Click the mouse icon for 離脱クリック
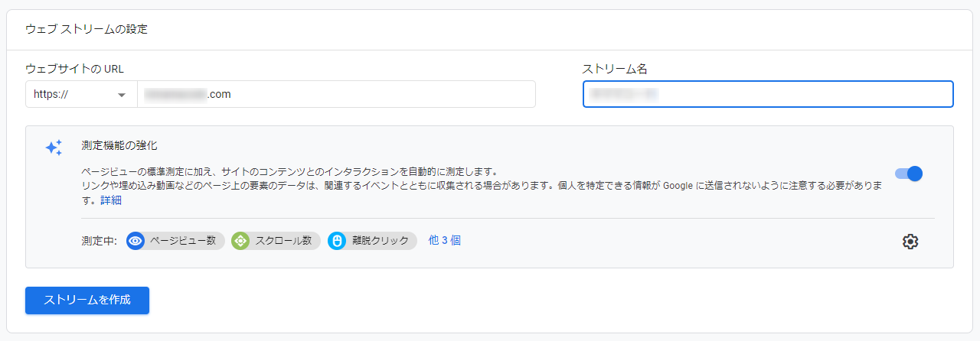Viewport: 980px width, 341px height. click(x=337, y=241)
